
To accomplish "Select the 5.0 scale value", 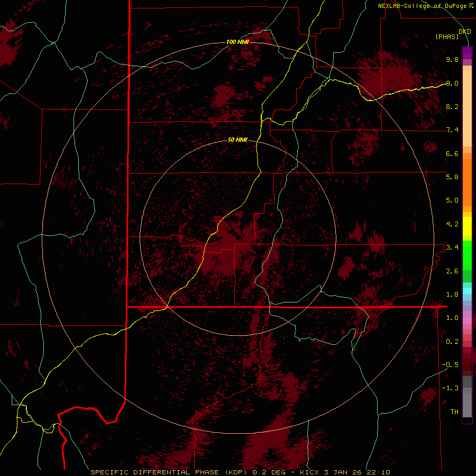I will point(452,200).
